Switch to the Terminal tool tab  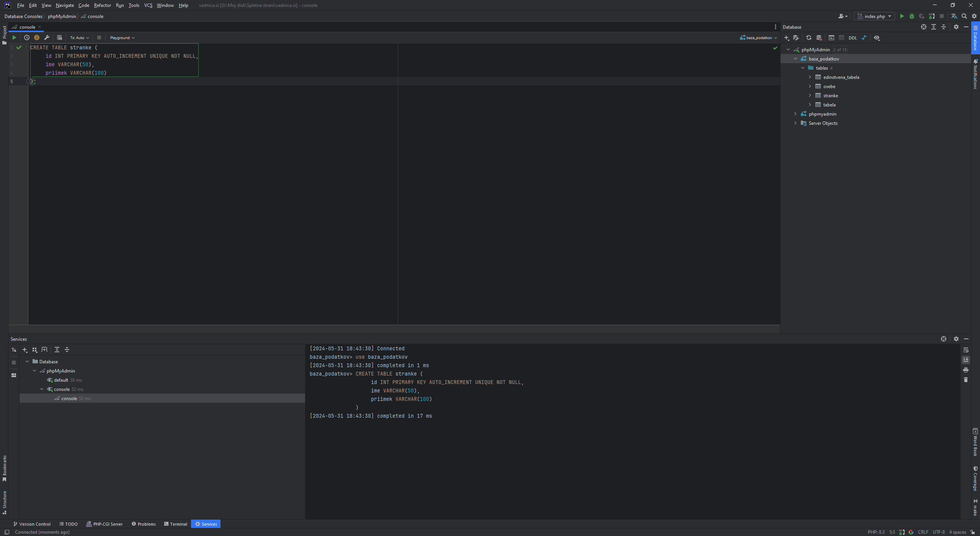point(176,524)
